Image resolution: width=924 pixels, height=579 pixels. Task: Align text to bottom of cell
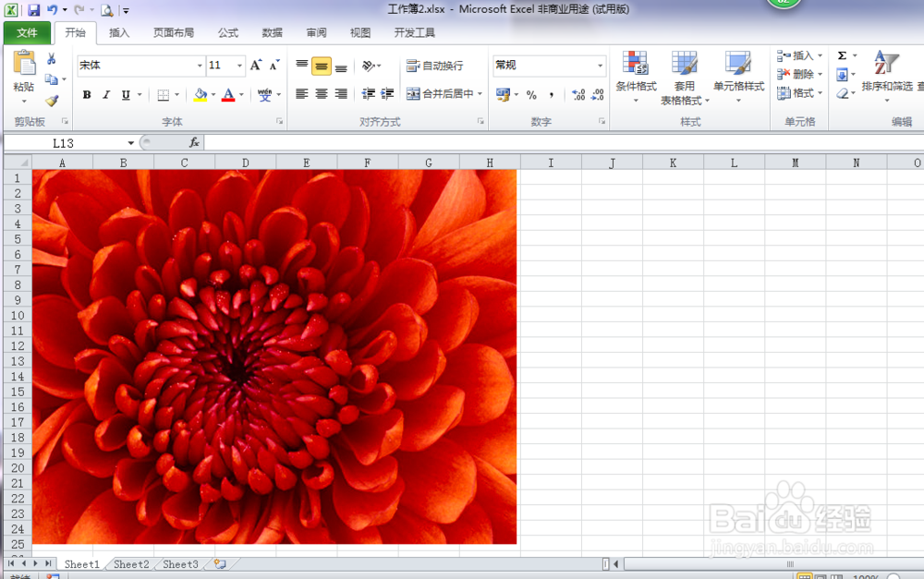(341, 66)
